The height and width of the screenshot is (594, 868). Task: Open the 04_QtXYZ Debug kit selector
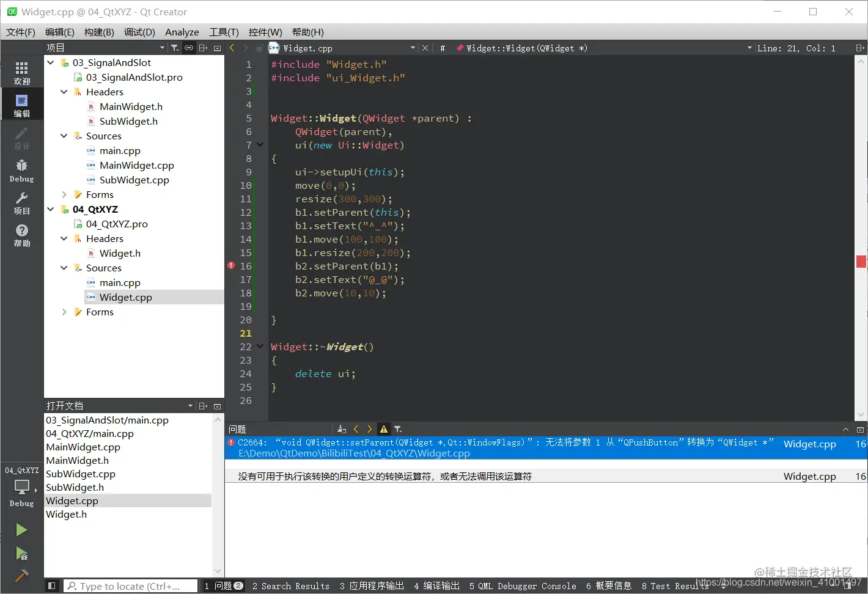coord(22,487)
